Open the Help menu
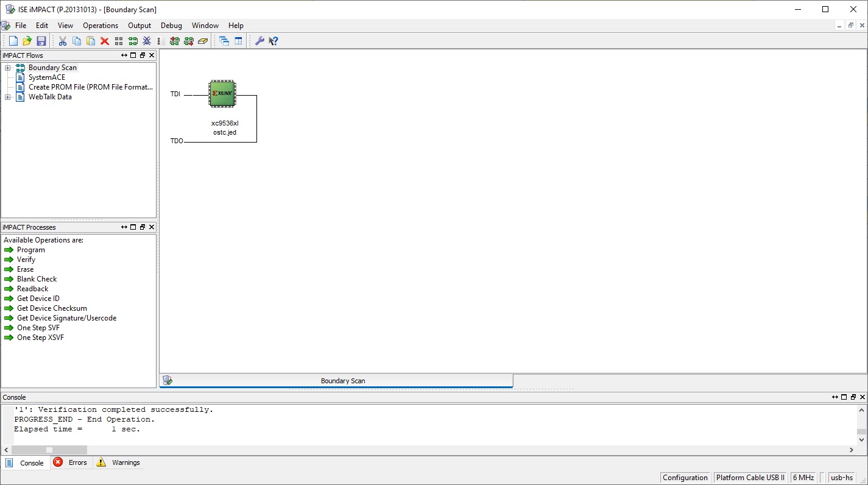The image size is (868, 485). coord(236,26)
